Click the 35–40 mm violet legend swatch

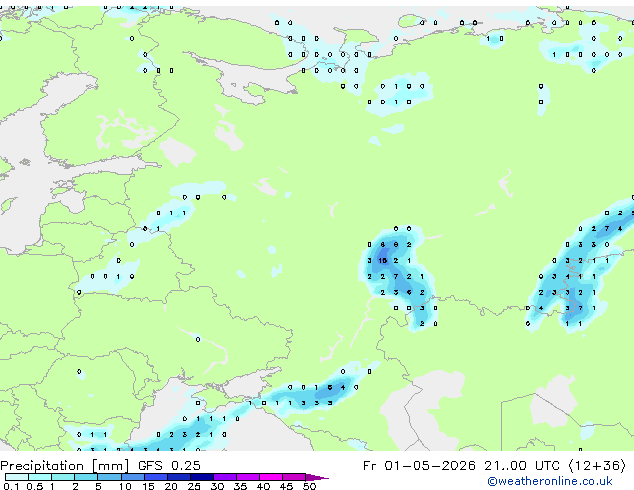[x=248, y=477]
